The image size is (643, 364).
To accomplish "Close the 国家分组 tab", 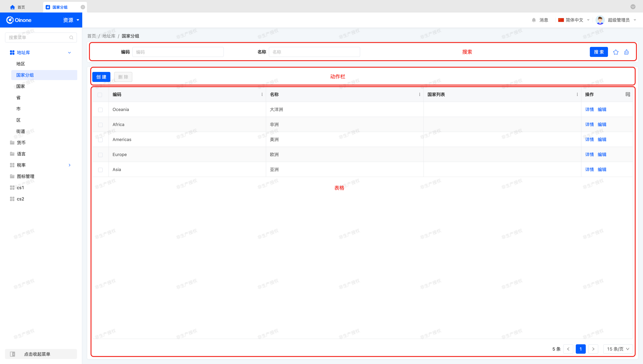I will [x=83, y=7].
